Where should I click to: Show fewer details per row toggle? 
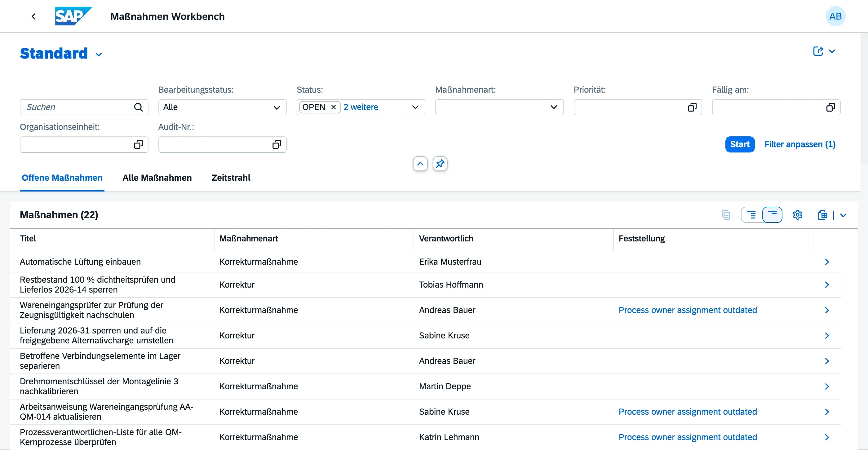point(772,215)
